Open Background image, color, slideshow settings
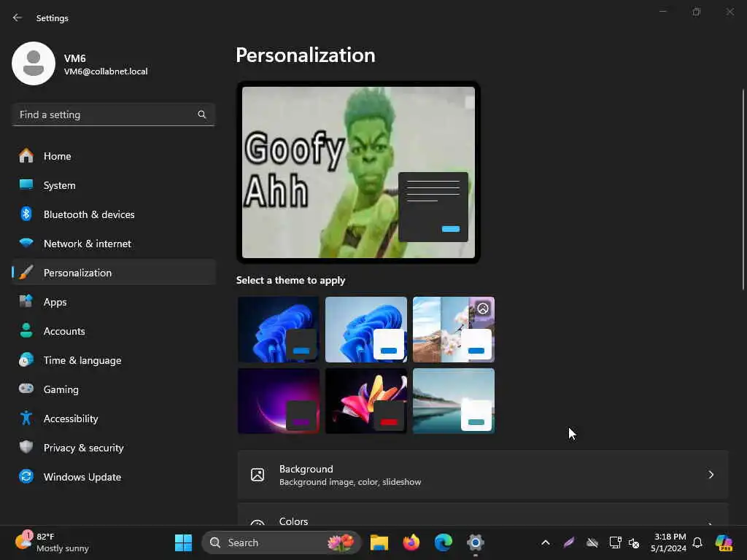This screenshot has height=560, width=747. (483, 475)
